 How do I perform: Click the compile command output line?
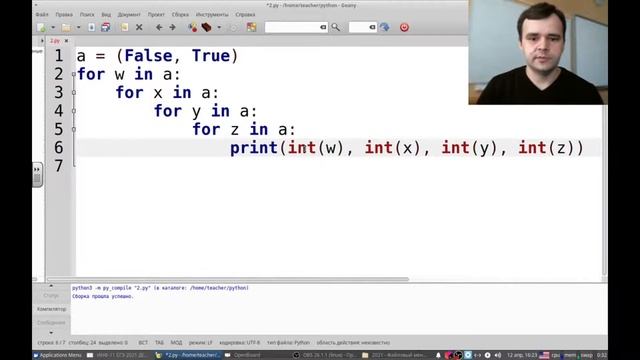pos(160,288)
